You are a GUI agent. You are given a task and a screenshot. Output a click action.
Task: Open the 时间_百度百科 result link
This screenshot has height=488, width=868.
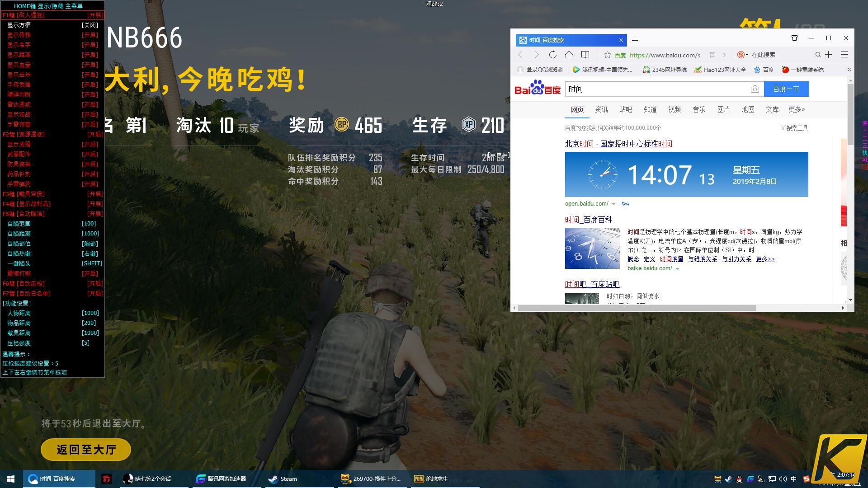click(x=588, y=220)
